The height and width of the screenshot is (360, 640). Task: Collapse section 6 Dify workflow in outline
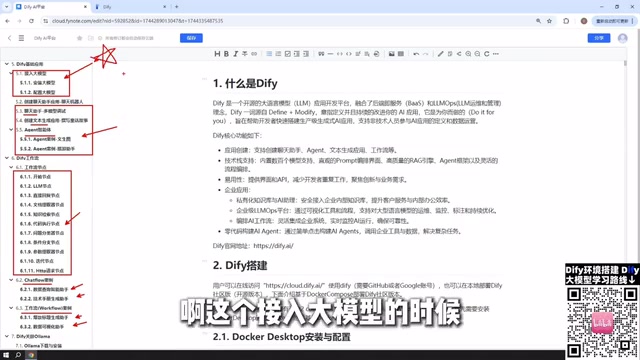point(7,158)
